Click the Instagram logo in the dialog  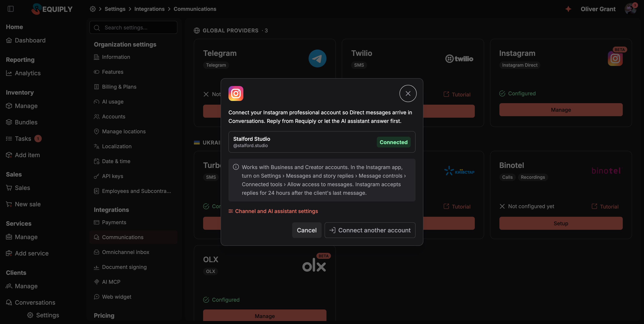[x=236, y=93]
